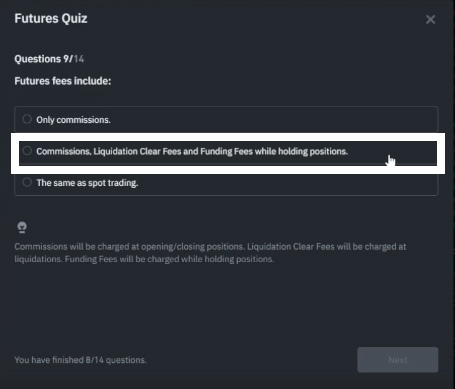The image size is (455, 389).
Task: Pick "The same as spot trading." radio button
Action: click(27, 182)
